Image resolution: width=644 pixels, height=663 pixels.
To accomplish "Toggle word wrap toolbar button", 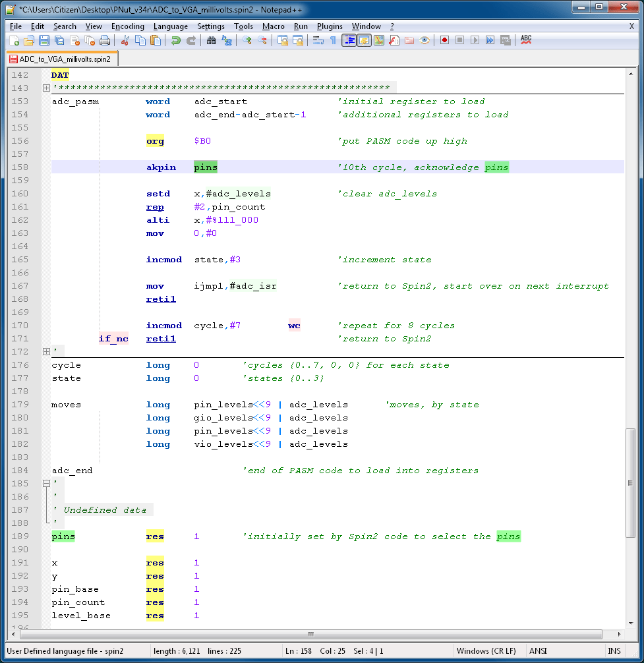I will 318,40.
